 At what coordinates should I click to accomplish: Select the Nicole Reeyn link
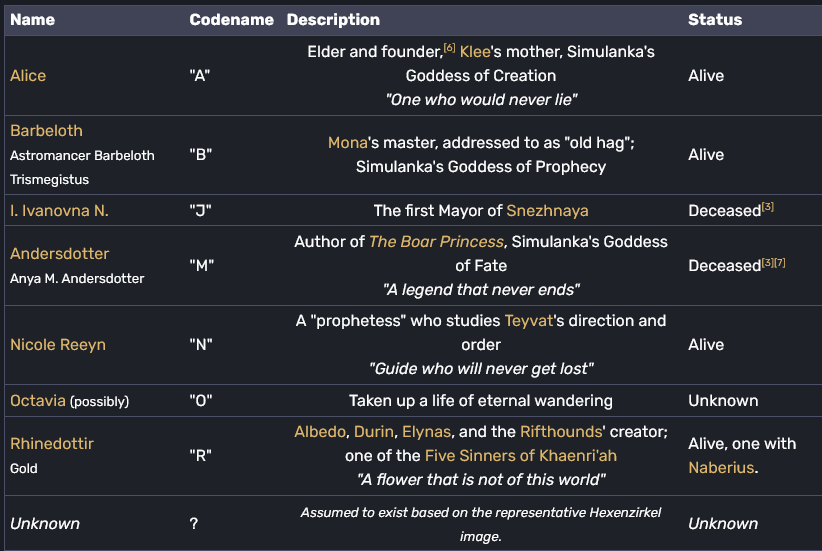coord(58,345)
